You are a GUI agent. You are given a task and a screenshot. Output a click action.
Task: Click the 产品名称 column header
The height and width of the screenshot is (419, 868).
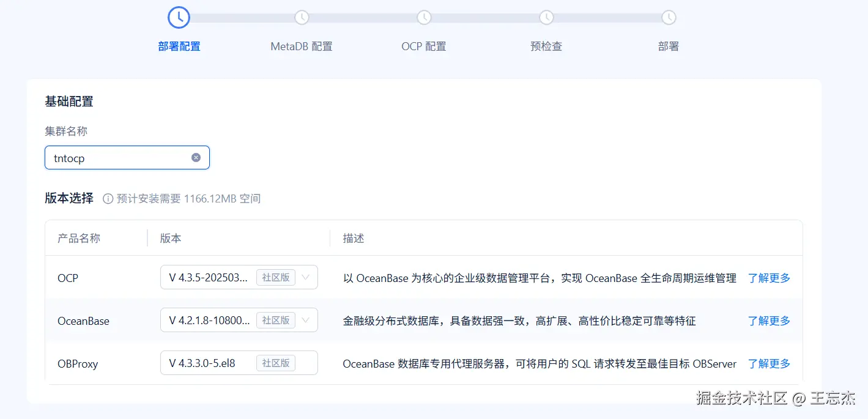79,238
